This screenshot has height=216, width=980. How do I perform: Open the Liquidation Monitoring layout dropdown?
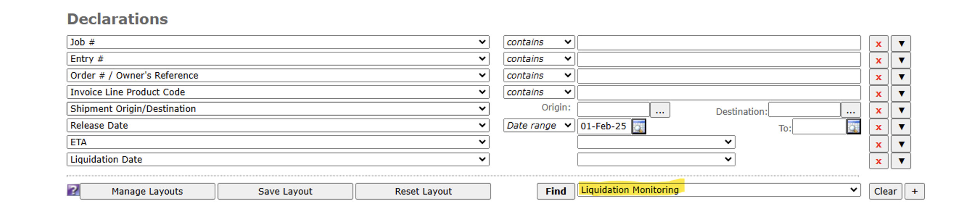(719, 190)
